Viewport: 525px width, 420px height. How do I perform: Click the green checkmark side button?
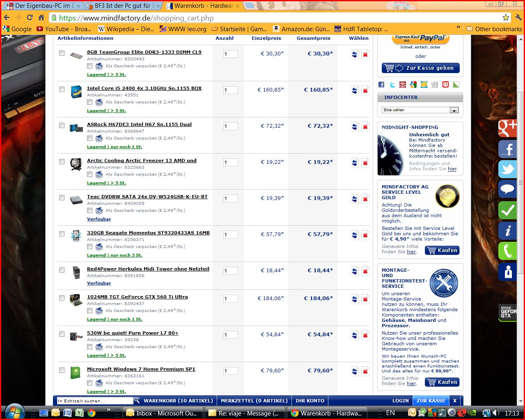pyautogui.click(x=507, y=210)
